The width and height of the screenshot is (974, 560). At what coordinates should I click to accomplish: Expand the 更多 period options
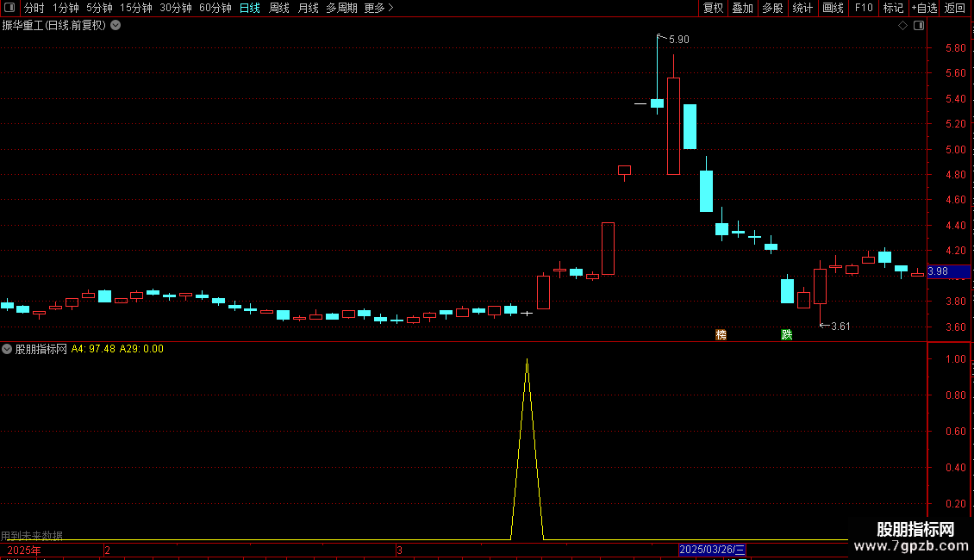click(378, 8)
